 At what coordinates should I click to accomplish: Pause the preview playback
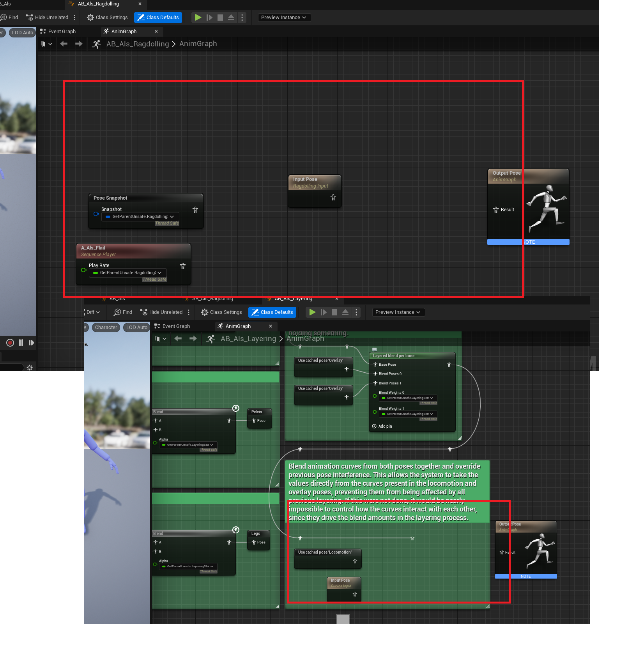[21, 343]
